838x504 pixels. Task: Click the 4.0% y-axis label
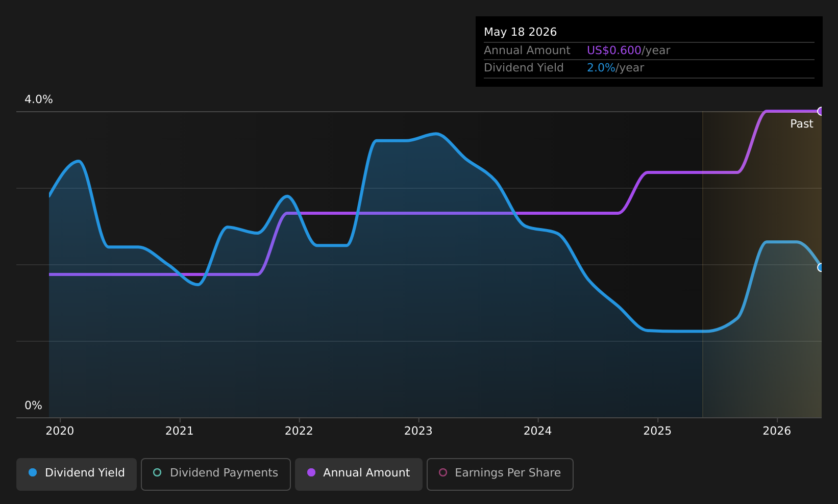tap(39, 99)
